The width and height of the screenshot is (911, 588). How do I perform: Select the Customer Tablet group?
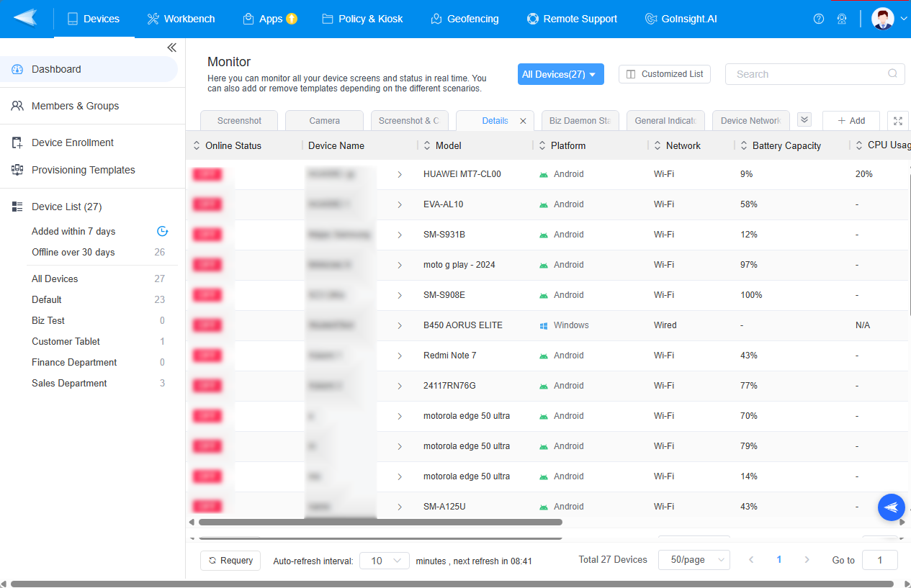(x=98, y=341)
